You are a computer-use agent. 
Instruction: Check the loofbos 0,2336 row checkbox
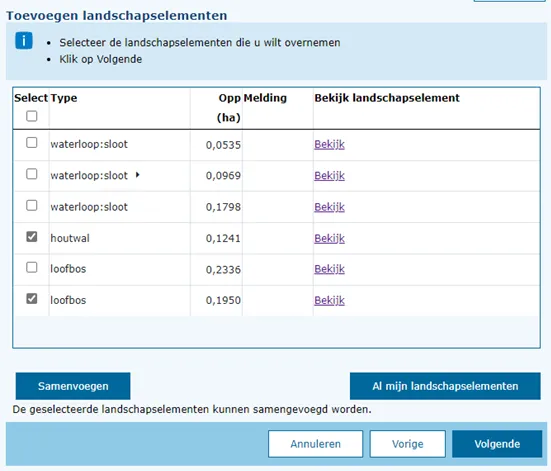click(x=32, y=267)
